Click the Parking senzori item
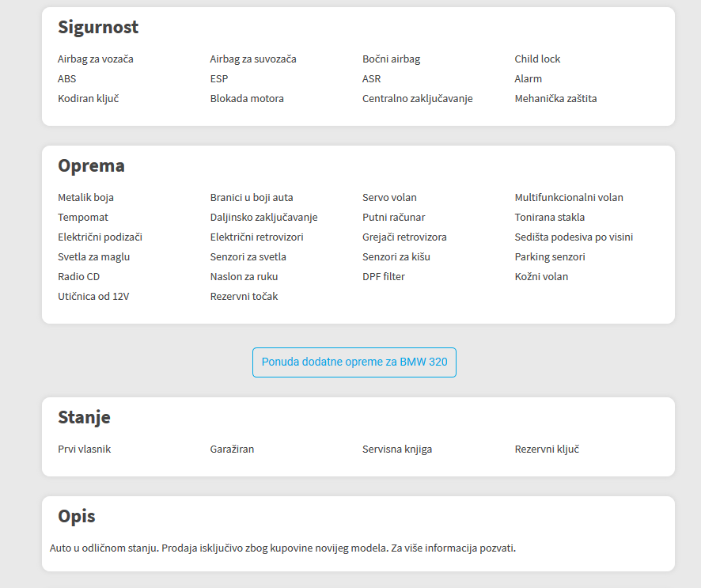Viewport: 701px width, 588px height. pos(549,256)
